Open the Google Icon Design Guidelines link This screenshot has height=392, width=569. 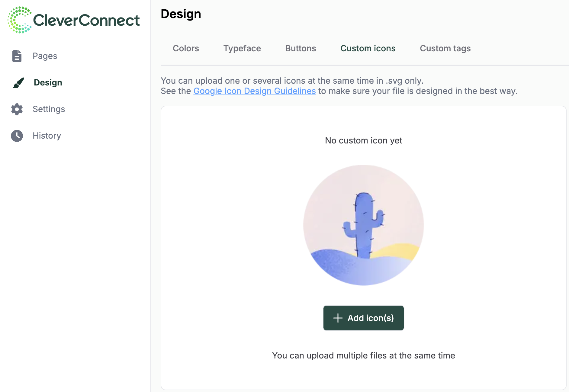(254, 91)
